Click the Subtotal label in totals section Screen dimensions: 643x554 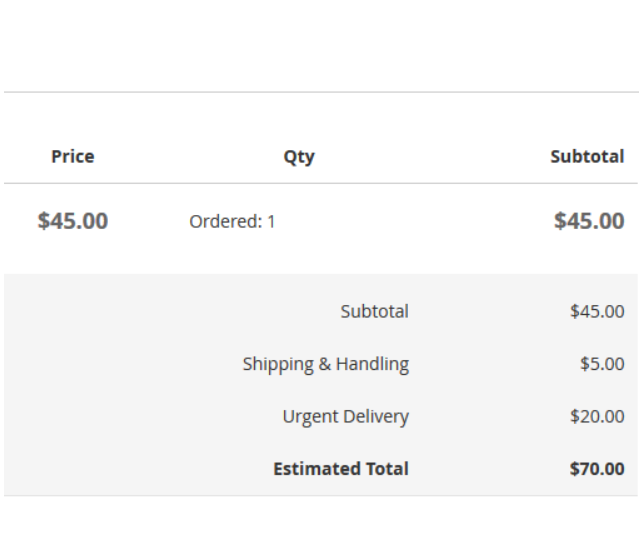(374, 311)
